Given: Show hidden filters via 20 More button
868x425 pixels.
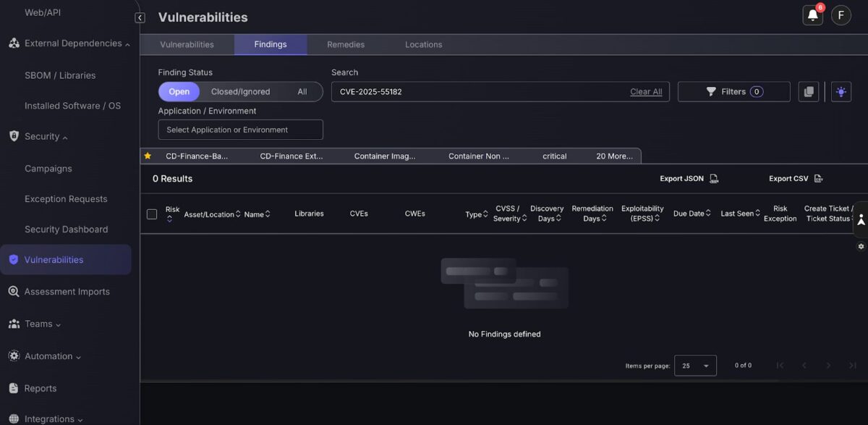Looking at the screenshot, I should (614, 155).
